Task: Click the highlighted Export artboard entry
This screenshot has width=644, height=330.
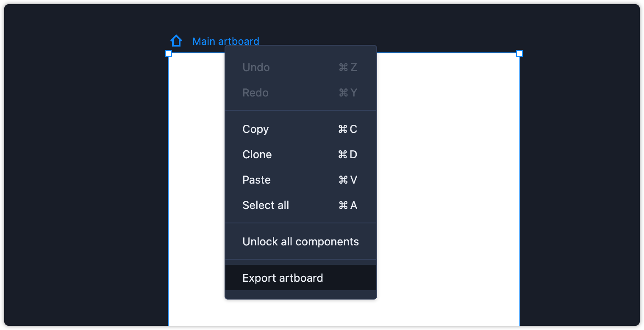Action: pos(301,278)
